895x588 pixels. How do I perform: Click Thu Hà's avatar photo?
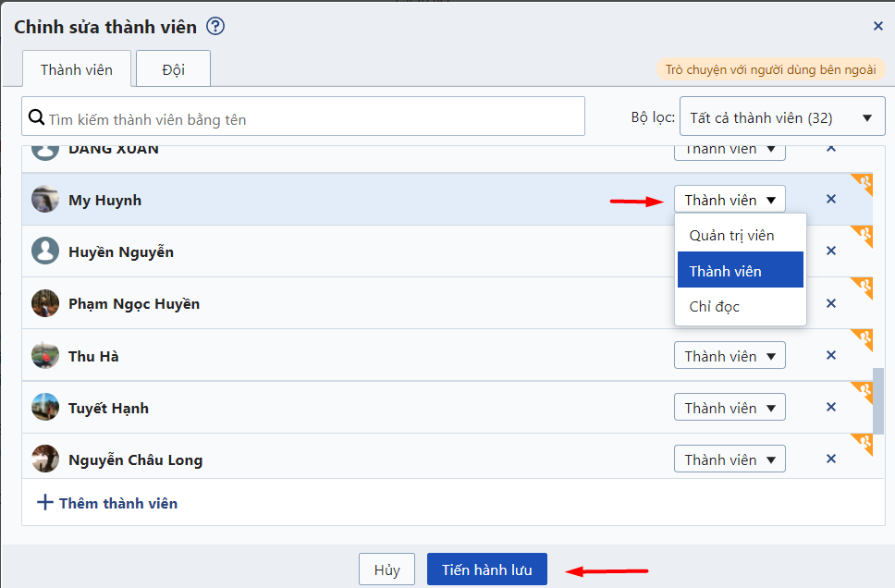click(45, 355)
